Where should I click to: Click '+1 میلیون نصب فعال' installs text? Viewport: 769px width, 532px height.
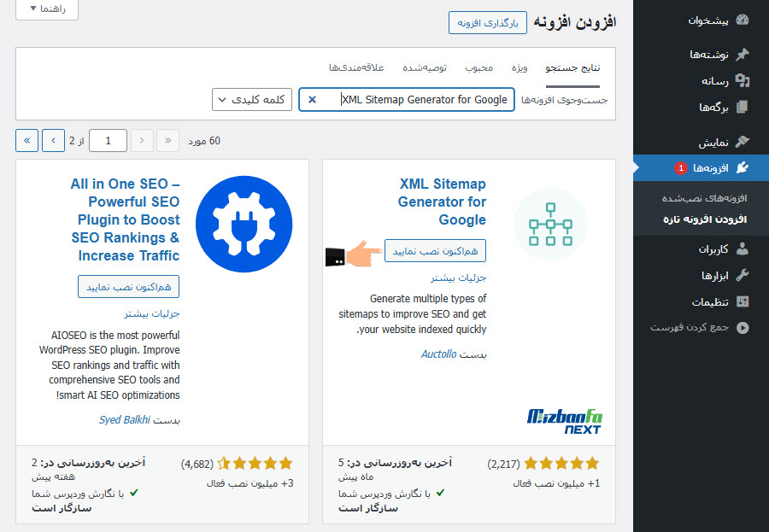click(x=556, y=483)
